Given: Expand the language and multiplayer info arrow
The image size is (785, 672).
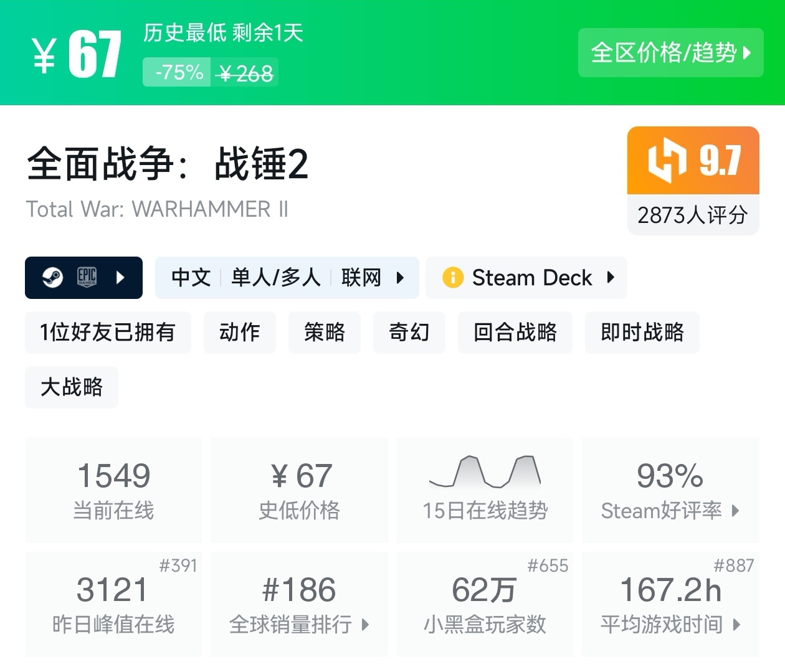Looking at the screenshot, I should pos(400,277).
